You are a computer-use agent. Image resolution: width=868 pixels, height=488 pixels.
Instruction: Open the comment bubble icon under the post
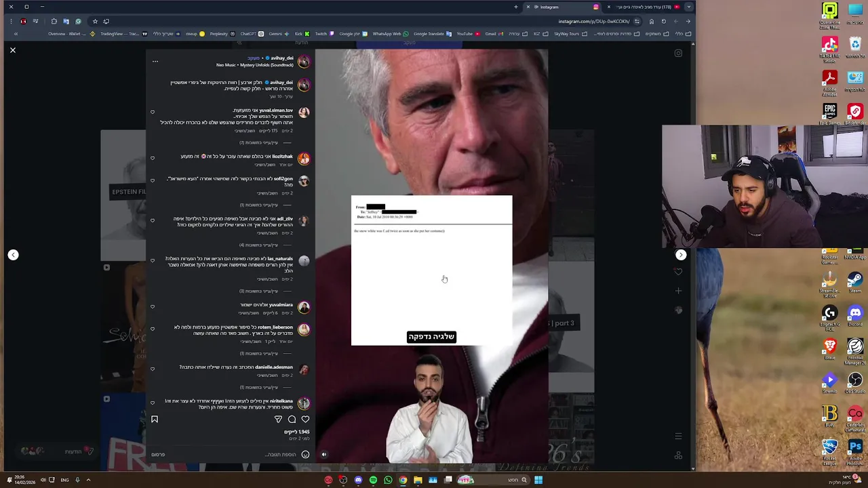292,420
